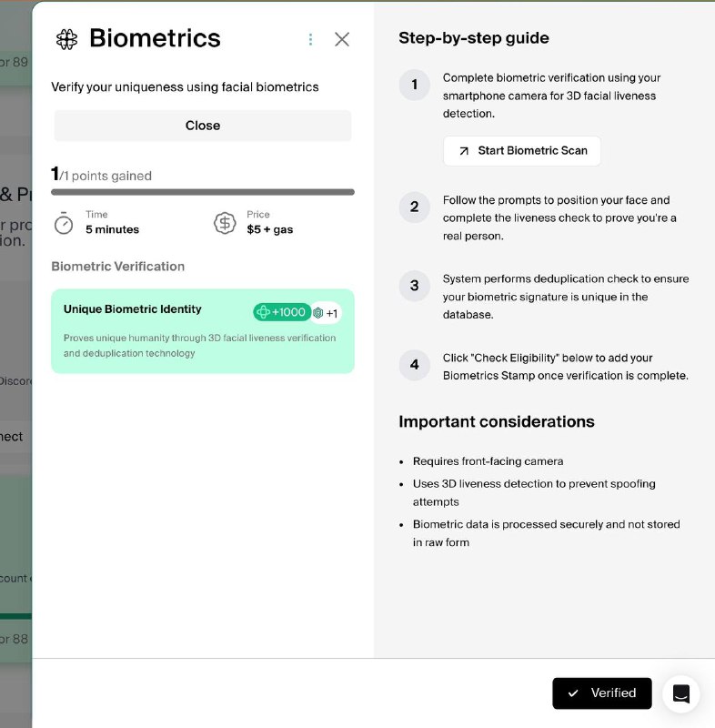Viewport: 715px width, 728px height.
Task: Click the Verified status button
Action: click(x=602, y=693)
